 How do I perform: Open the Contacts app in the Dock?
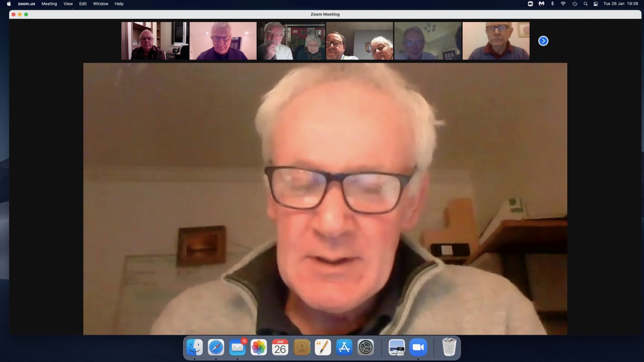pyautogui.click(x=302, y=348)
